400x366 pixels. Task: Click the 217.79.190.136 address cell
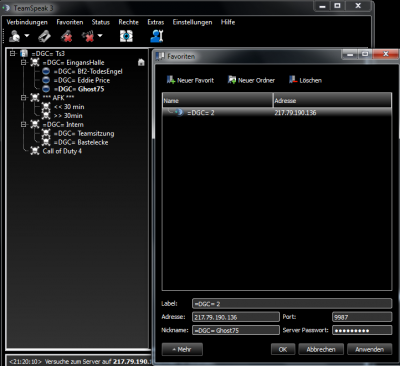pyautogui.click(x=295, y=113)
